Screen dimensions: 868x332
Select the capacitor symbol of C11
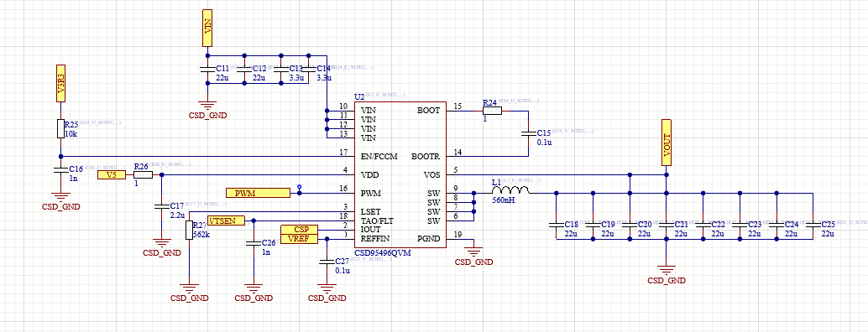point(207,70)
